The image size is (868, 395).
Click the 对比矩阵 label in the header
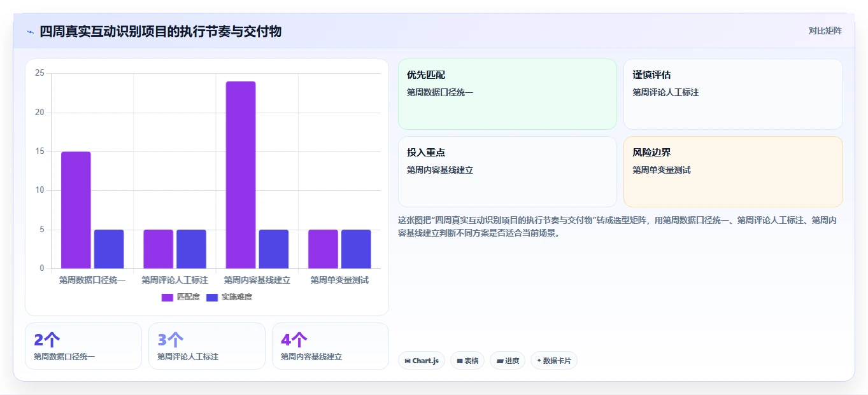pos(825,31)
